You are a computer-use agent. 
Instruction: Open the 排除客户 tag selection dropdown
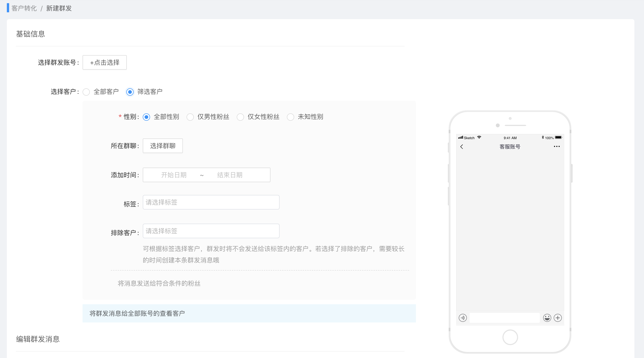tap(211, 231)
